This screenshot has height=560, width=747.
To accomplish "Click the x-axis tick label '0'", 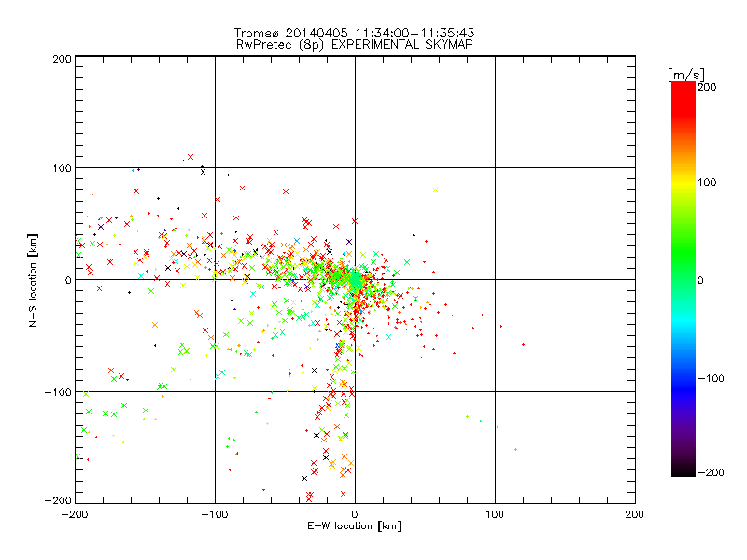I will tap(355, 514).
